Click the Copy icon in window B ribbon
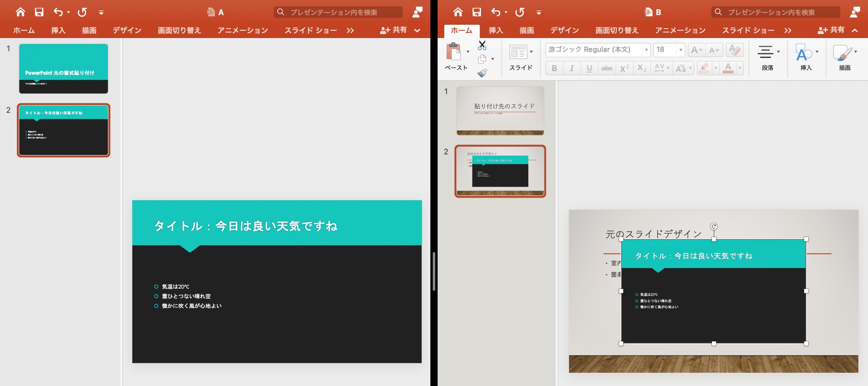Image resolution: width=868 pixels, height=386 pixels. [482, 59]
